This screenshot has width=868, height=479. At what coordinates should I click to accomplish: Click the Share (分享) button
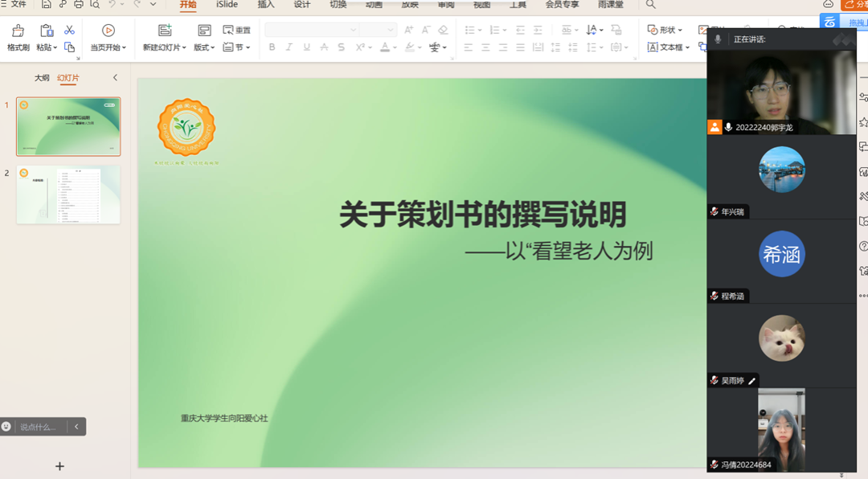(856, 5)
